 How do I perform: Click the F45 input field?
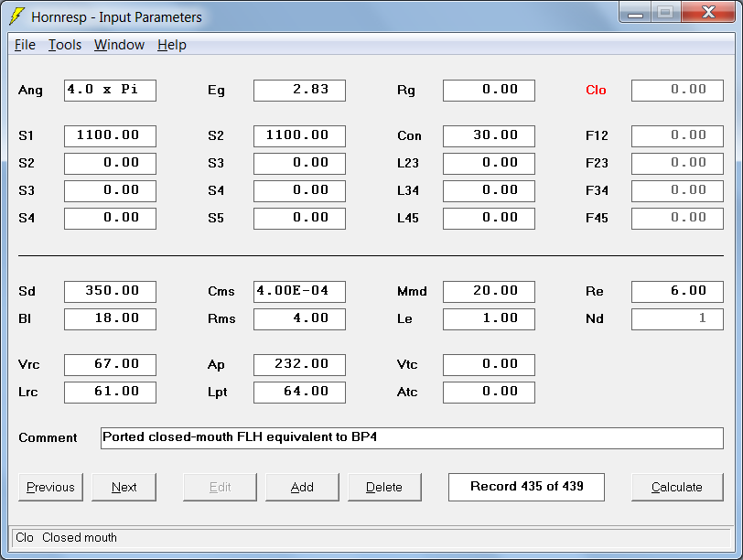tap(678, 219)
